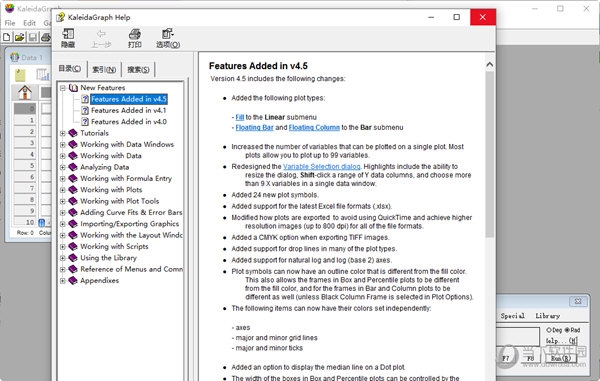Screen dimensions: 600x381
Task: Open the Special menu in formula window
Action: click(x=512, y=316)
